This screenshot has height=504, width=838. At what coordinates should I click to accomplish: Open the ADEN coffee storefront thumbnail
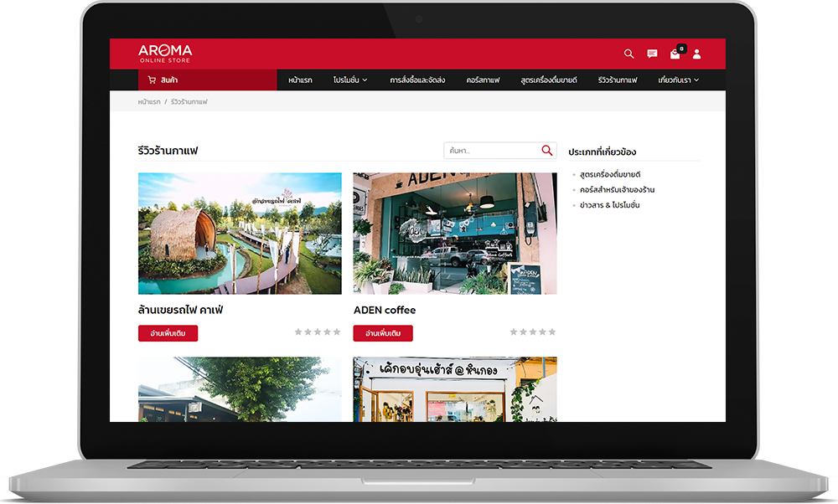tap(454, 234)
